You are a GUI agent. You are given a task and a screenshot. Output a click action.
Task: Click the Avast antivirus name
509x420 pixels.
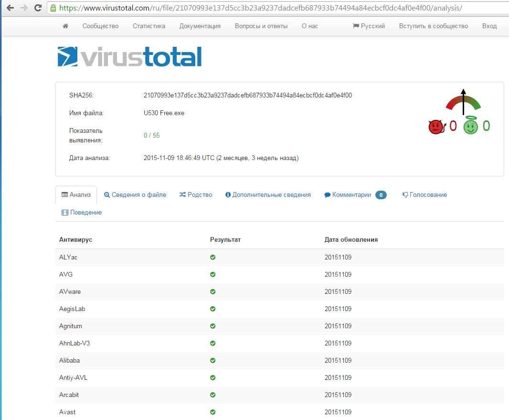click(67, 412)
